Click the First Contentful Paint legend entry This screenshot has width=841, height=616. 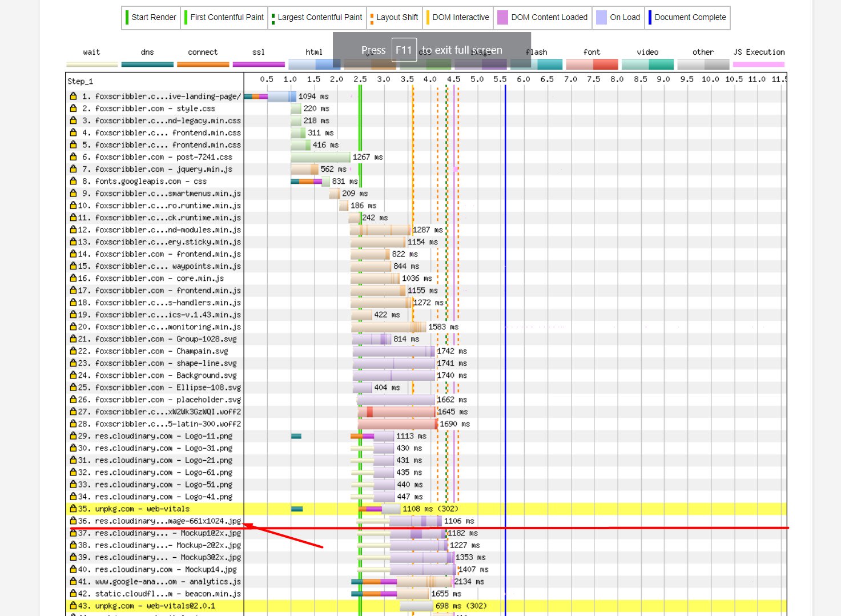click(x=224, y=18)
